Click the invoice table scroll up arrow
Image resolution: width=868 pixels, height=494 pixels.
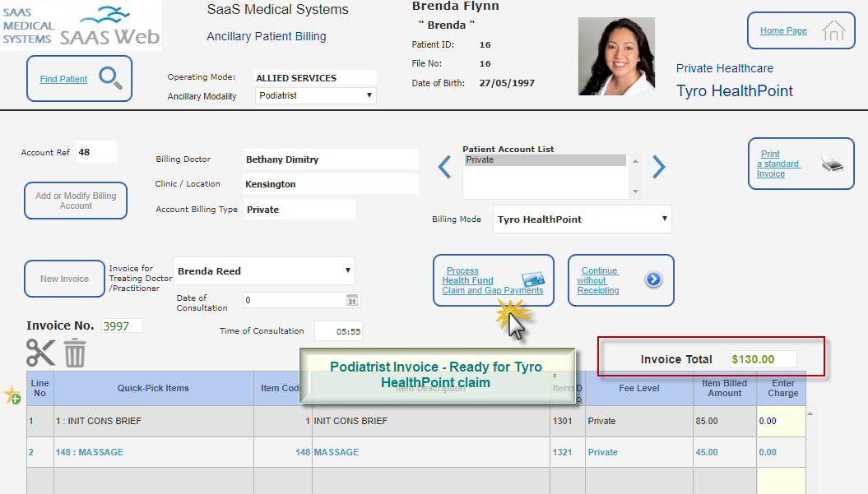[810, 413]
